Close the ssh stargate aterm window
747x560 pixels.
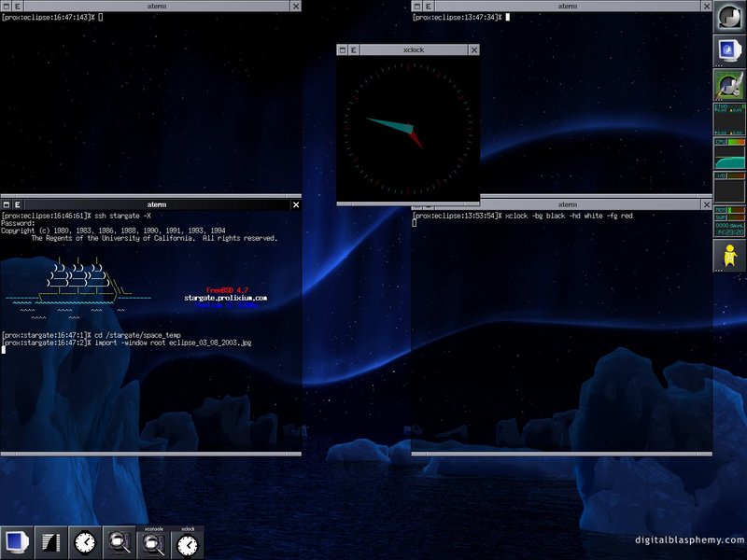[x=296, y=204]
